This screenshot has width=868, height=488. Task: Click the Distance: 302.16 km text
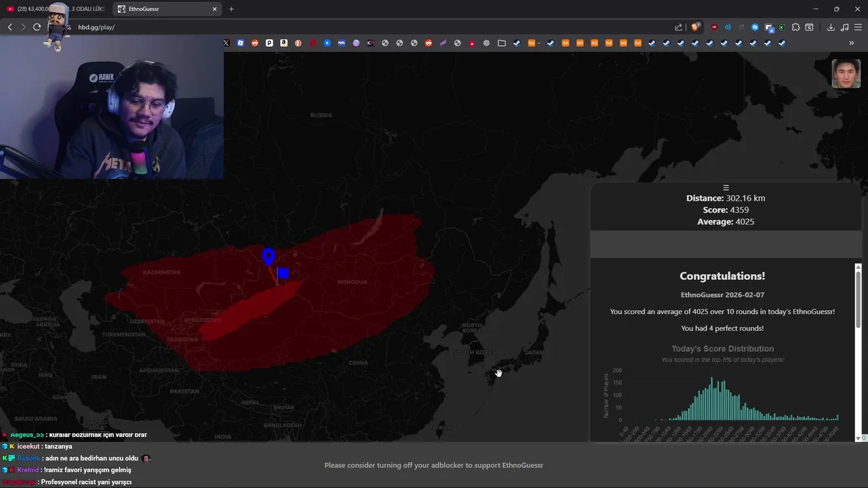coord(726,198)
